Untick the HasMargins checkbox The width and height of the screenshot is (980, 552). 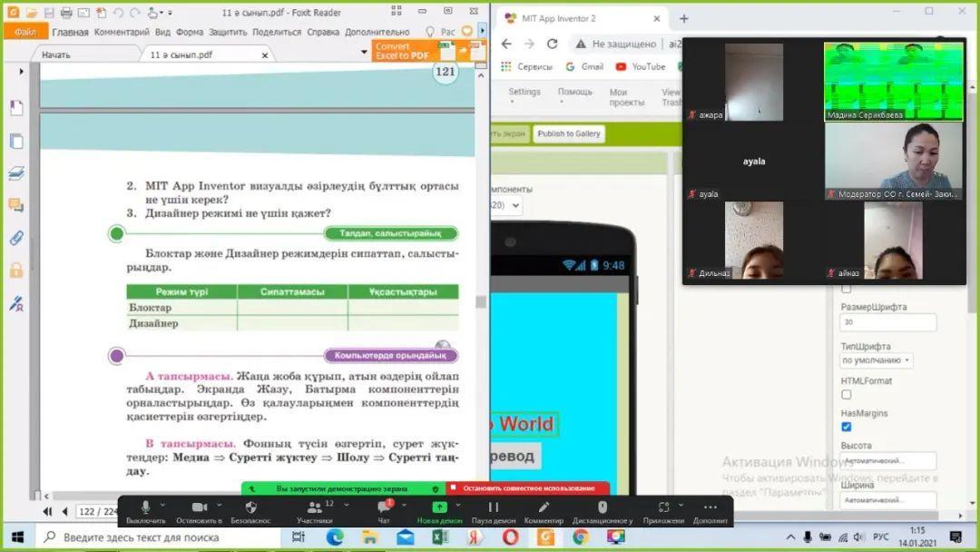[x=847, y=427]
